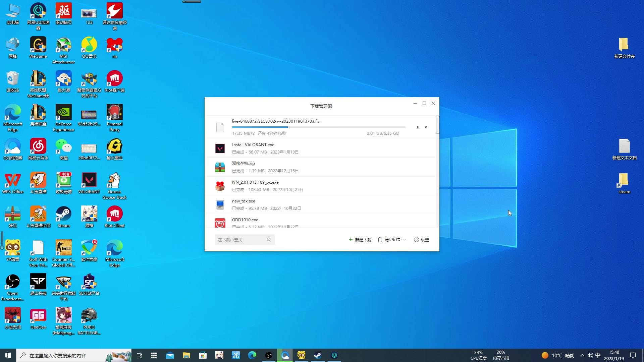Open the 原神 Genshin desktop icon
Image resolution: width=644 pixels, height=362 pixels.
tap(89, 217)
